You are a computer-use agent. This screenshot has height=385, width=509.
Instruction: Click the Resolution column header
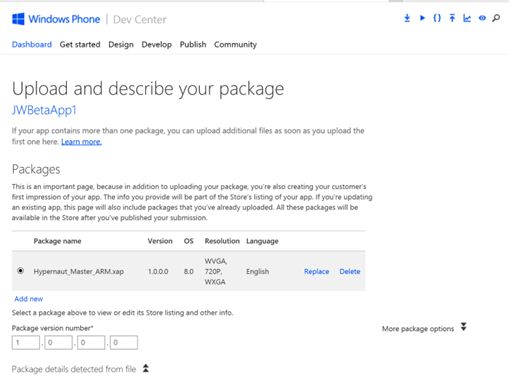pyautogui.click(x=222, y=241)
